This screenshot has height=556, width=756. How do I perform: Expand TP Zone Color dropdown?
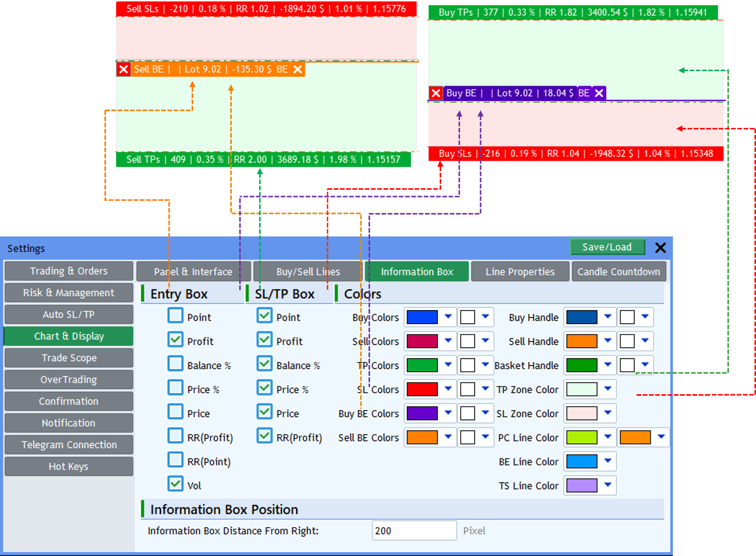pos(608,389)
